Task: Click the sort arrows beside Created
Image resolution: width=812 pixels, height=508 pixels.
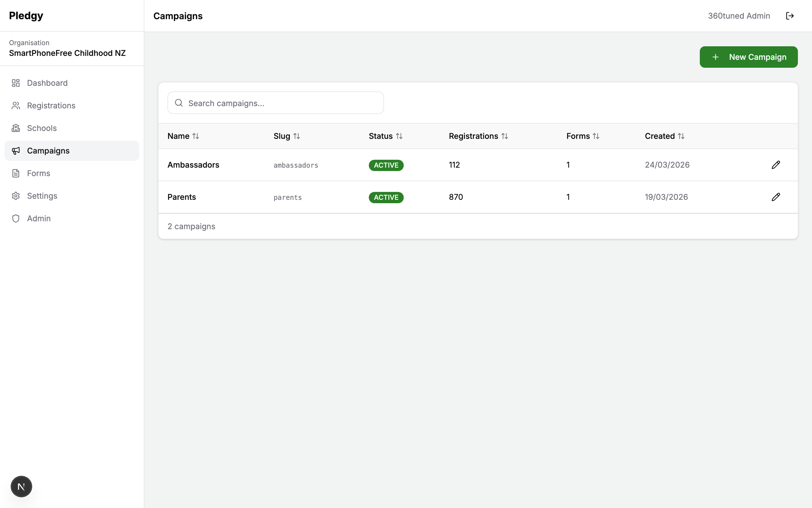Action: pyautogui.click(x=681, y=136)
